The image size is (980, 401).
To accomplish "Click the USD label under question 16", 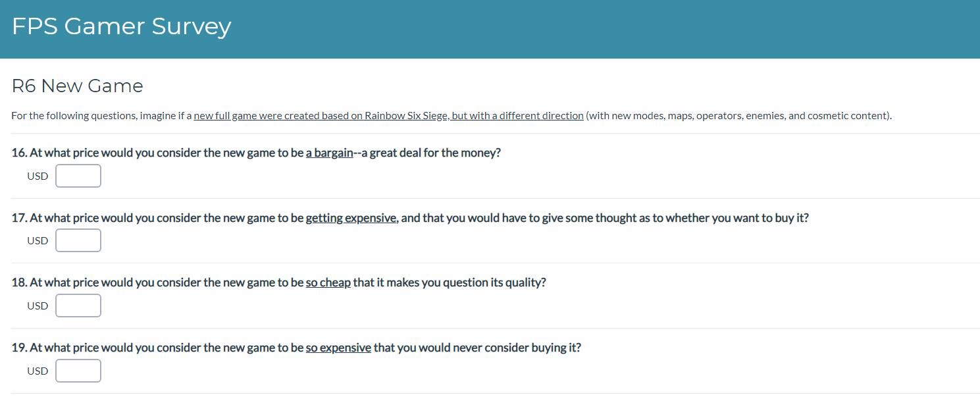I will click(x=38, y=176).
